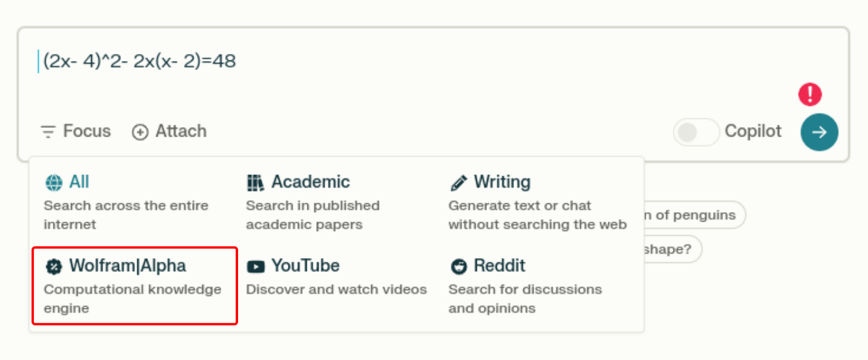Viewport: 868px width, 360px height.
Task: Toggle the Copilot switch
Action: click(x=696, y=132)
